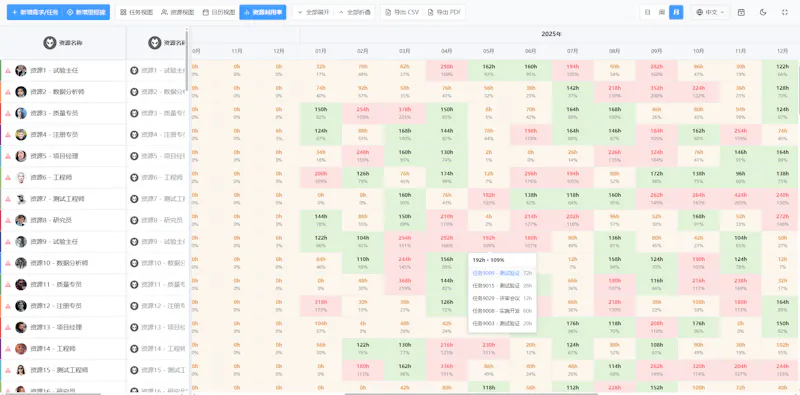Click the bottom horizontal scrollbar
800x395 pixels.
[471, 393]
